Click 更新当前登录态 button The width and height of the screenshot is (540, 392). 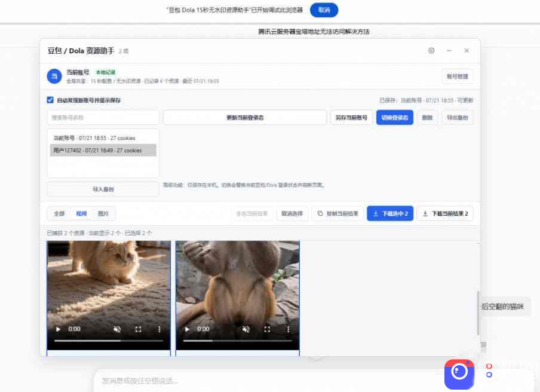click(244, 118)
